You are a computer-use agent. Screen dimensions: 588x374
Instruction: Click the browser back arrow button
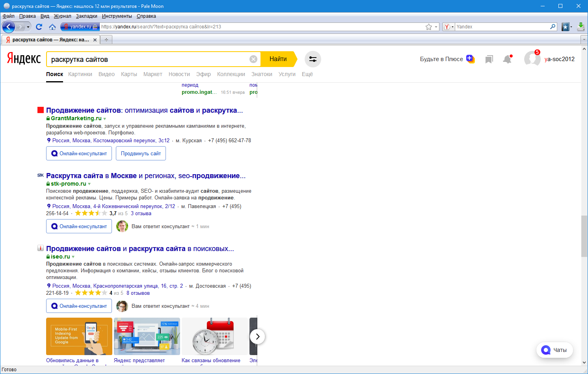click(x=9, y=27)
